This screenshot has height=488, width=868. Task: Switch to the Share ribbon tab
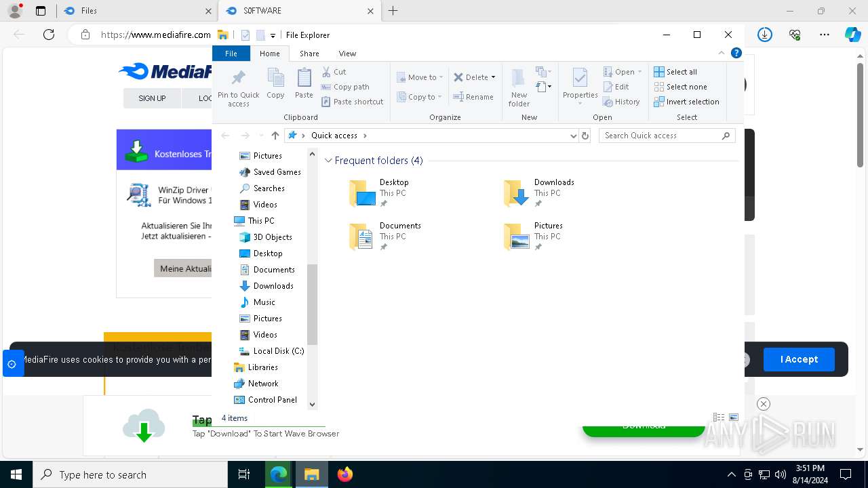[x=309, y=54]
